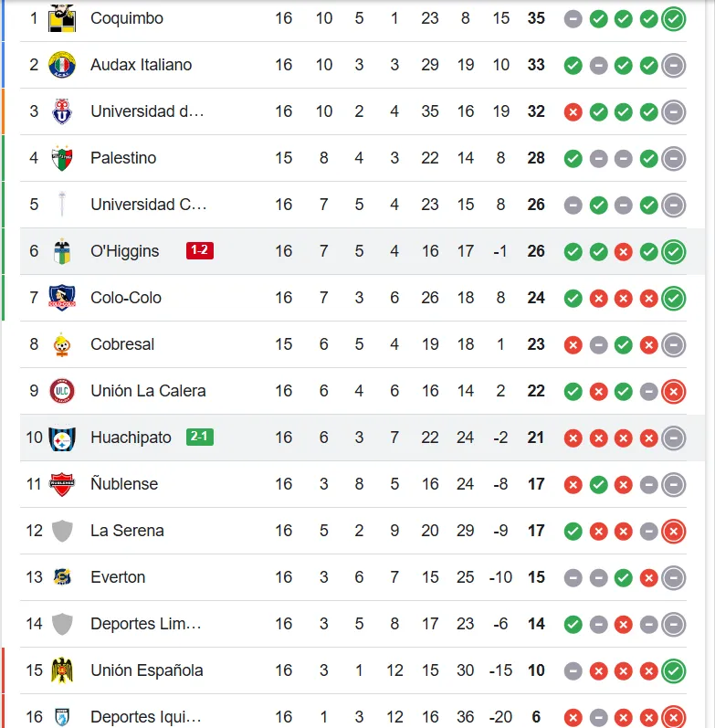Click the Palestino team crest
This screenshot has height=728, width=715.
click(62, 158)
